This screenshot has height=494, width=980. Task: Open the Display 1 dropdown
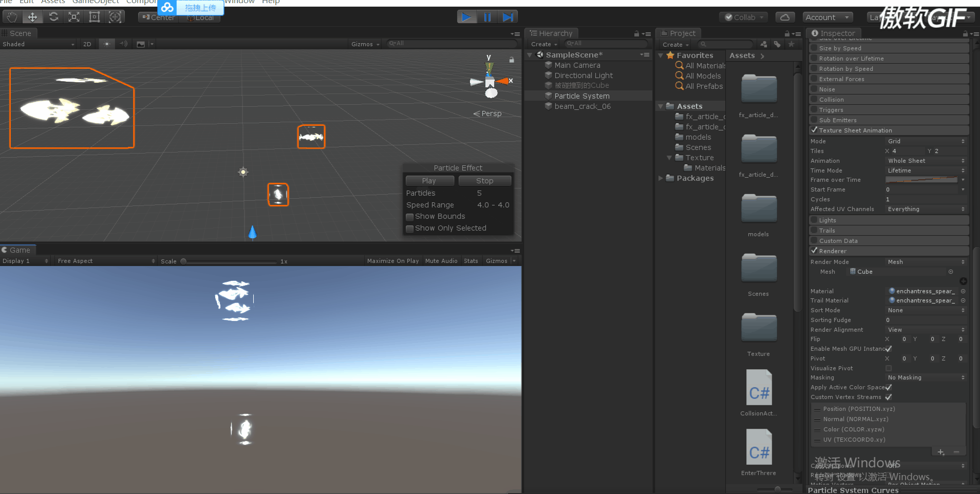click(26, 261)
